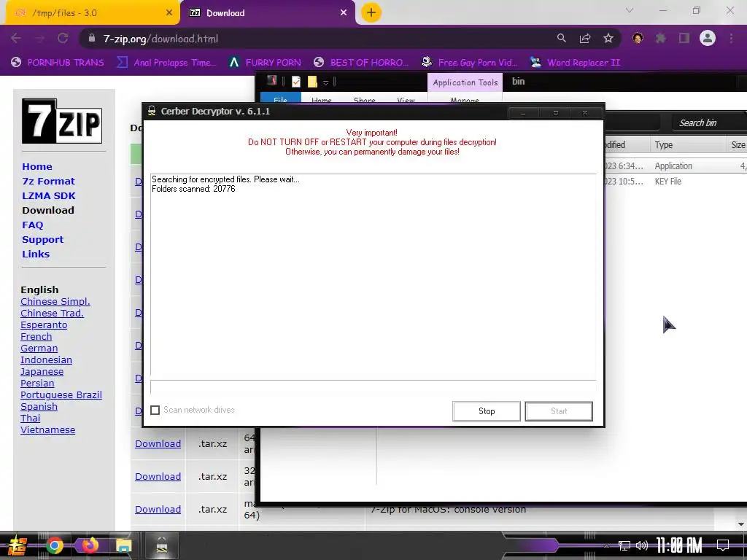This screenshot has width=747, height=560.
Task: Click the Cerber Decryptor taskbar icon
Action: [x=162, y=545]
